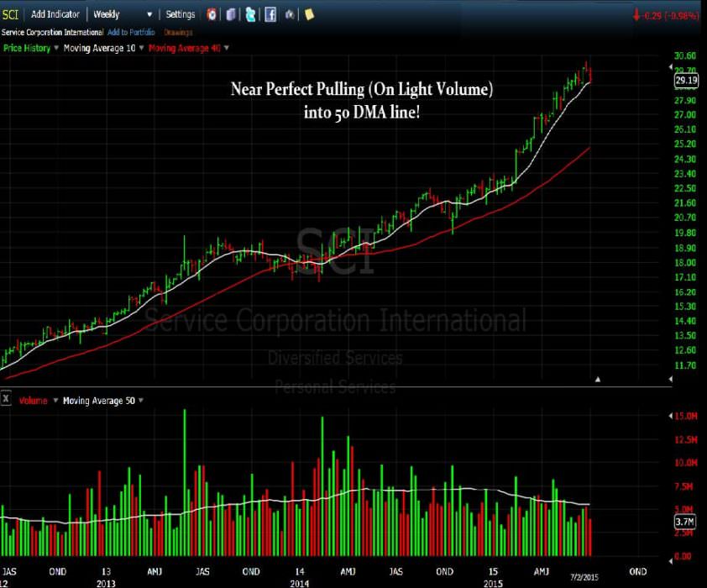The width and height of the screenshot is (707, 588).
Task: Open chart Settings
Action: point(180,14)
